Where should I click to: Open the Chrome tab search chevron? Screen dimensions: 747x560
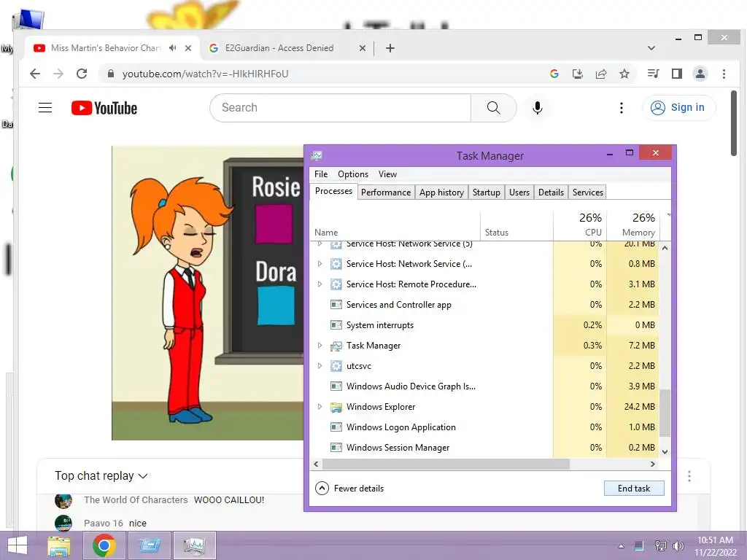pos(651,48)
